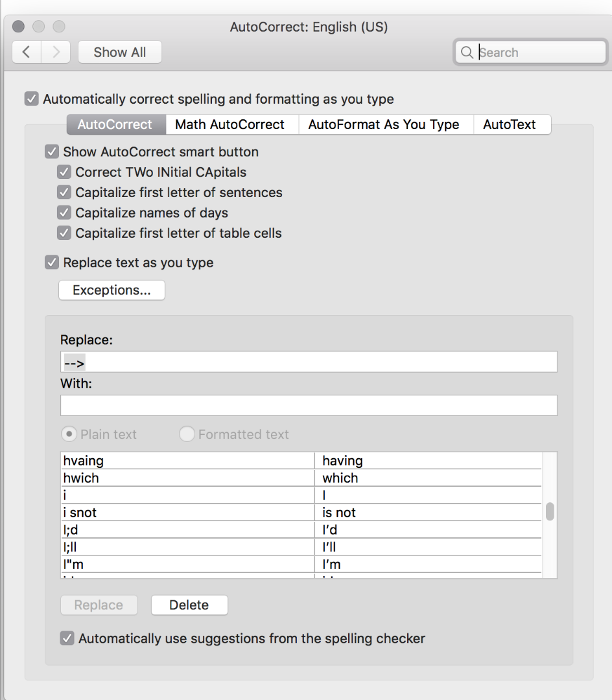Viewport: 612px width, 700px height.
Task: Toggle Capitalize names of days
Action: tap(64, 213)
